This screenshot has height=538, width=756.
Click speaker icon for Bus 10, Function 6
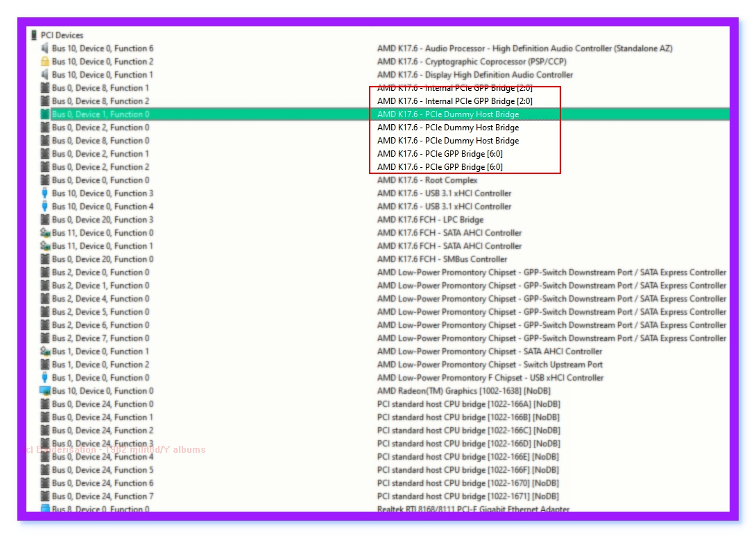click(x=45, y=49)
